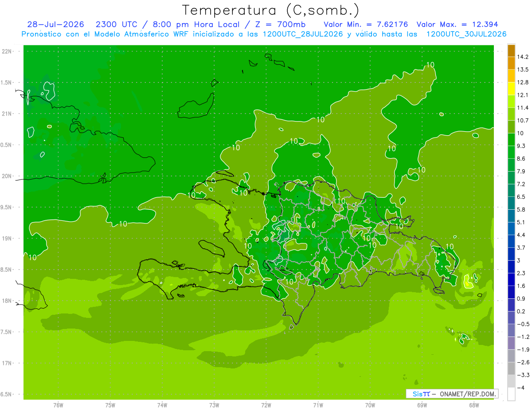Click the '-0.5' colorbar label
Viewport: 532px width, 411px height.
(523, 324)
